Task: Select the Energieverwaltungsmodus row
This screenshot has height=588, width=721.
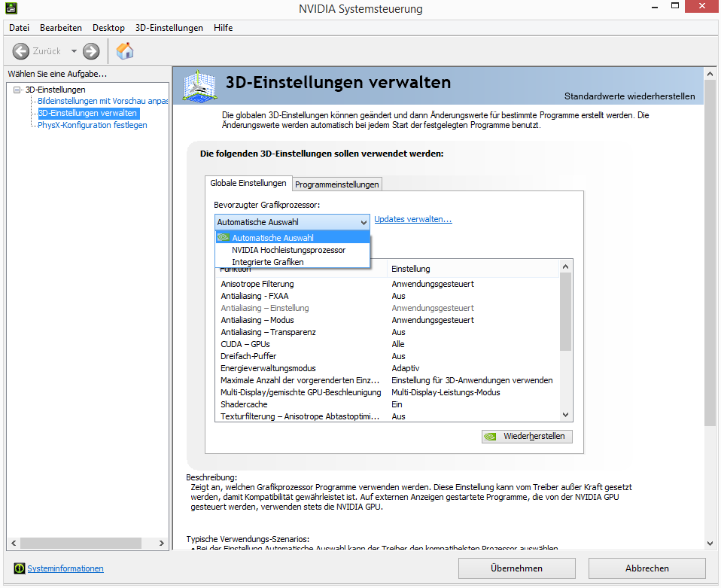Action: point(387,368)
